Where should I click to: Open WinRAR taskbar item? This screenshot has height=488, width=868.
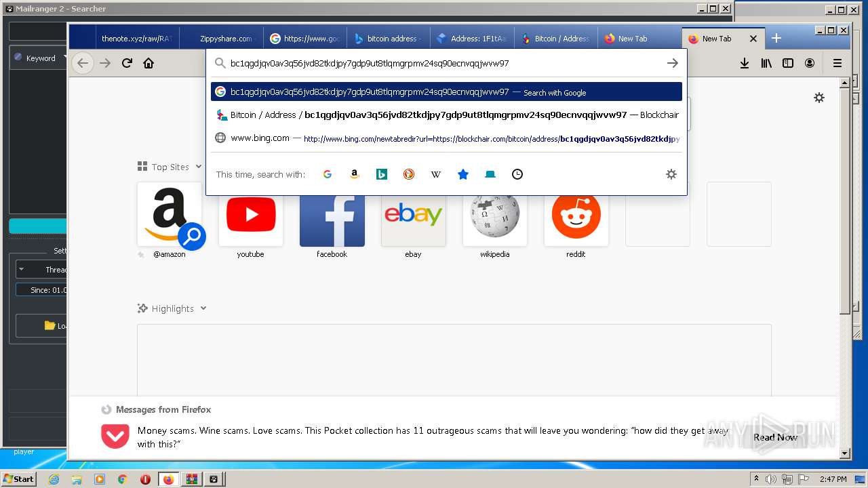(x=191, y=479)
